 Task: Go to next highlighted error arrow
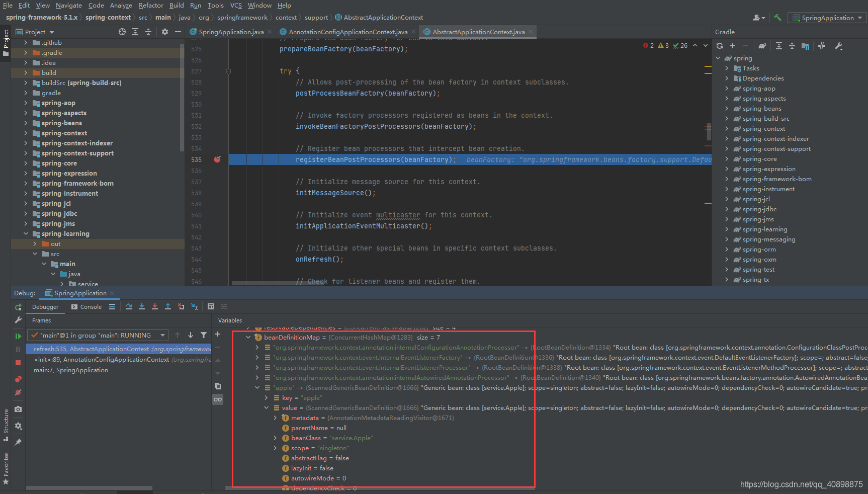(706, 45)
